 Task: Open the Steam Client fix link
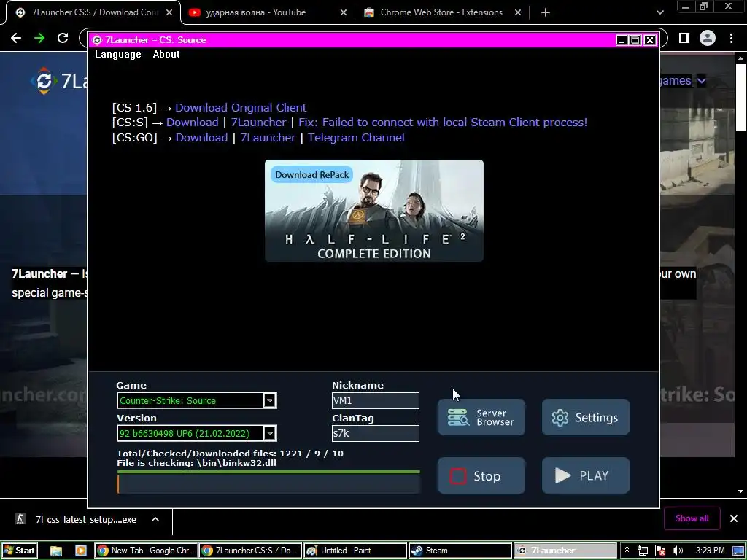443,122
